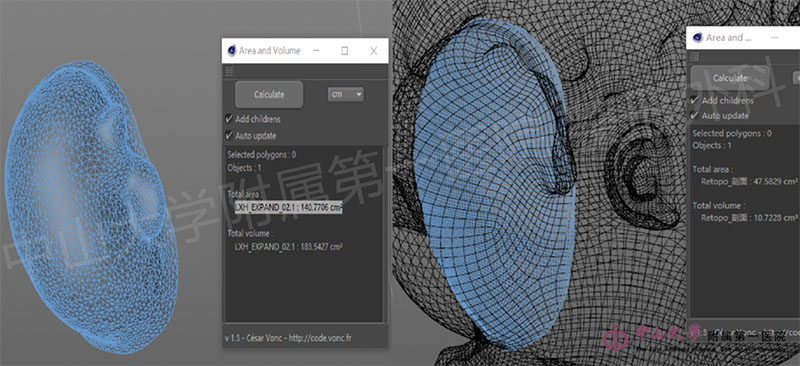Select the highlighted LXH_EXPAND_02.1 : 140.7706 cm² area value
This screenshot has width=800, height=366.
pos(288,207)
